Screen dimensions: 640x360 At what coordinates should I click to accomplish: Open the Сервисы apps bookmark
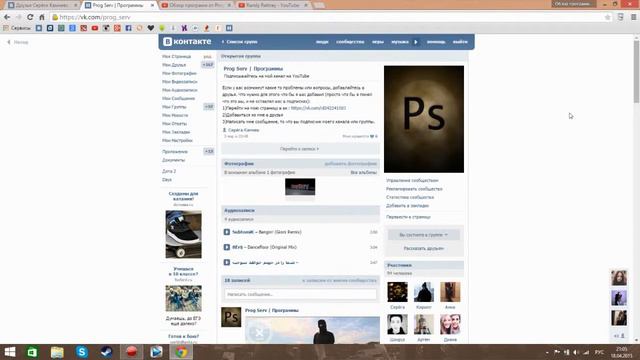pos(17,28)
